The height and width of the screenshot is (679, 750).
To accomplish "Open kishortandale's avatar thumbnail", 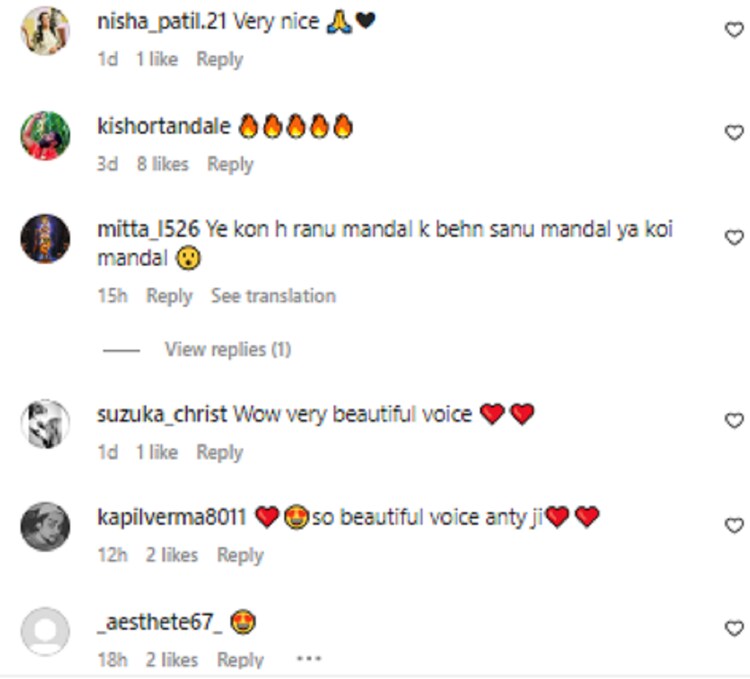I will click(x=45, y=136).
